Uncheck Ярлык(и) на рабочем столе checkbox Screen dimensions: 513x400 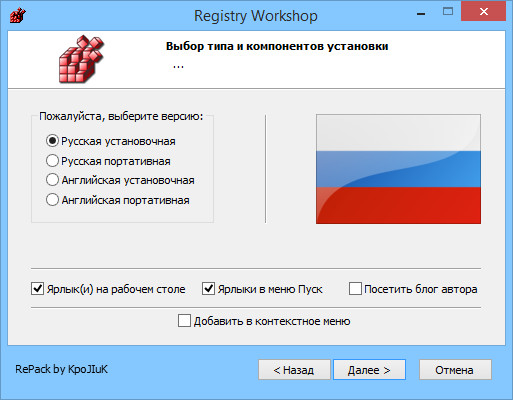click(x=108, y=289)
